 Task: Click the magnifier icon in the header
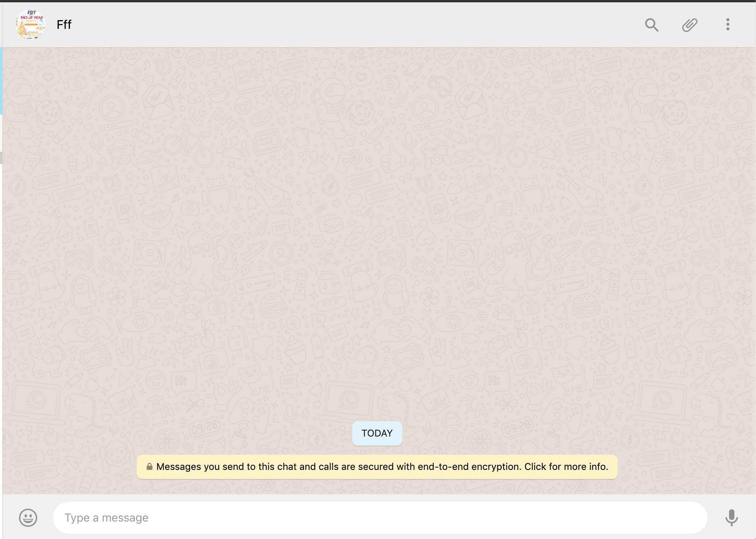tap(652, 24)
